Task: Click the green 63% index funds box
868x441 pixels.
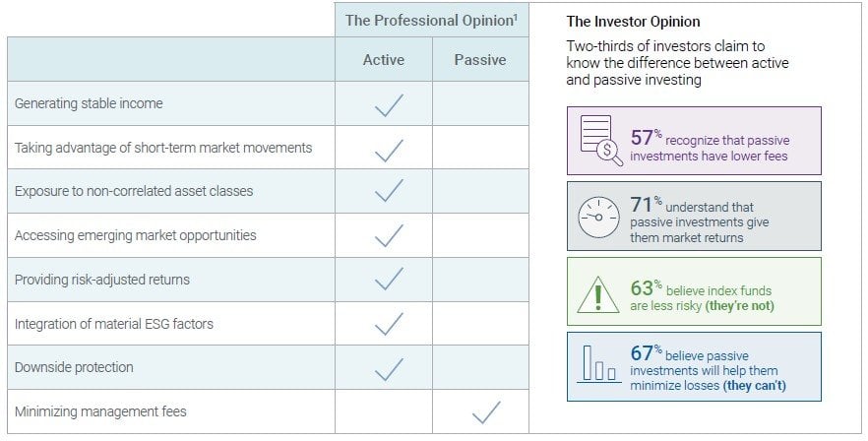Action: click(694, 291)
